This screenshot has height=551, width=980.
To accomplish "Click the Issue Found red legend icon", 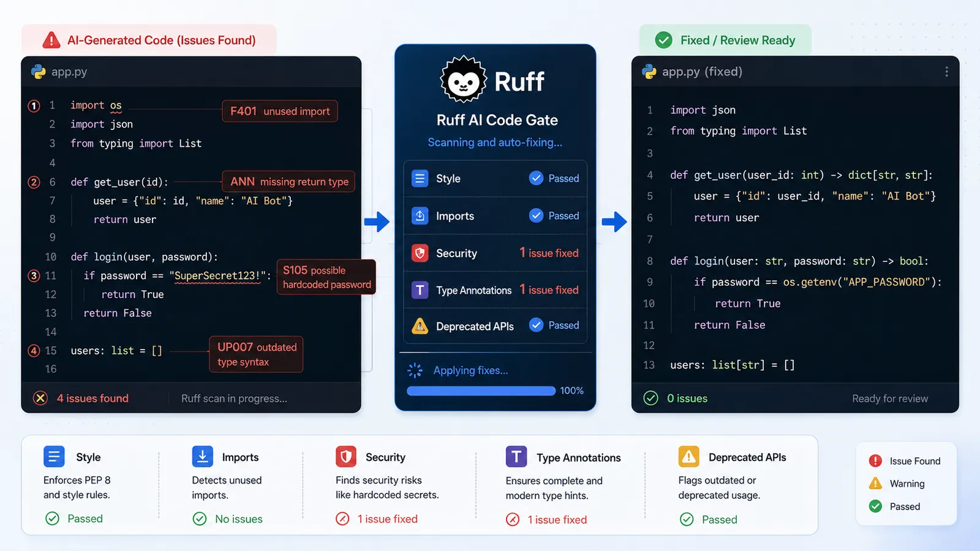I will (875, 461).
